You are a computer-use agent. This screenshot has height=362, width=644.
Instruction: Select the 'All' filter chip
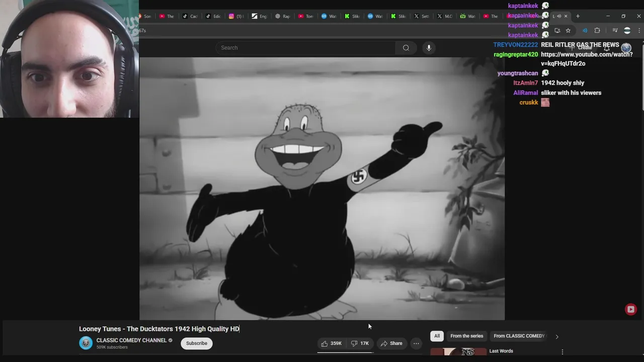437,336
